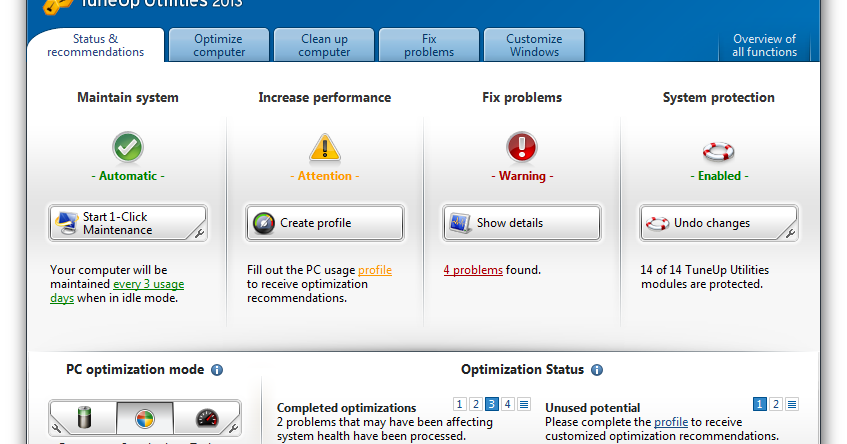Show Completed optimizations page 3
The width and height of the screenshot is (847, 444).
(492, 404)
